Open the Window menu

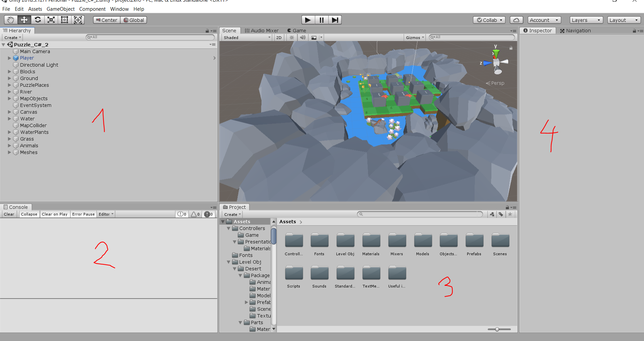click(x=119, y=9)
